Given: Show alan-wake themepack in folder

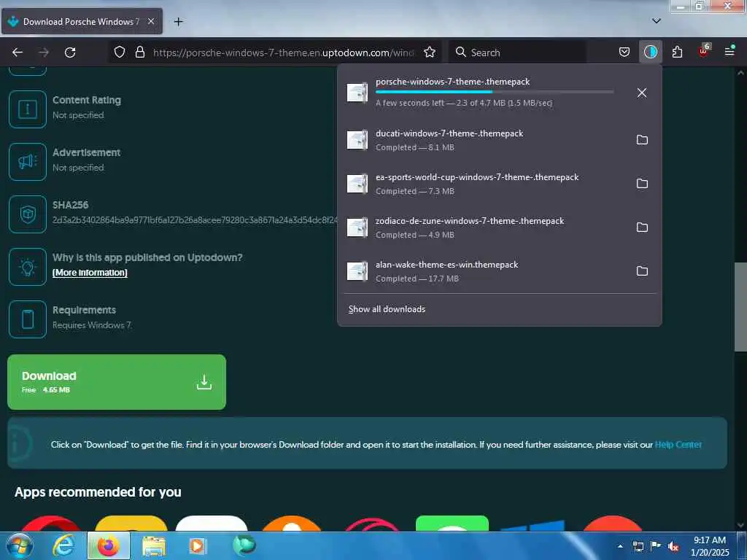Looking at the screenshot, I should [x=642, y=271].
